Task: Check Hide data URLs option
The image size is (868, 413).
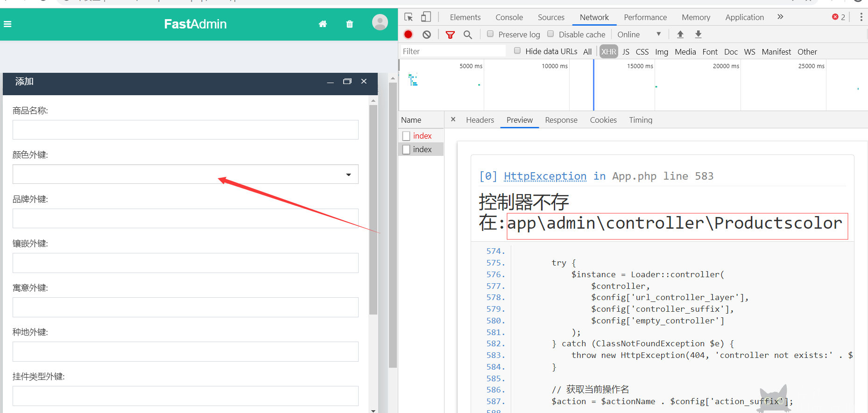Action: point(517,51)
